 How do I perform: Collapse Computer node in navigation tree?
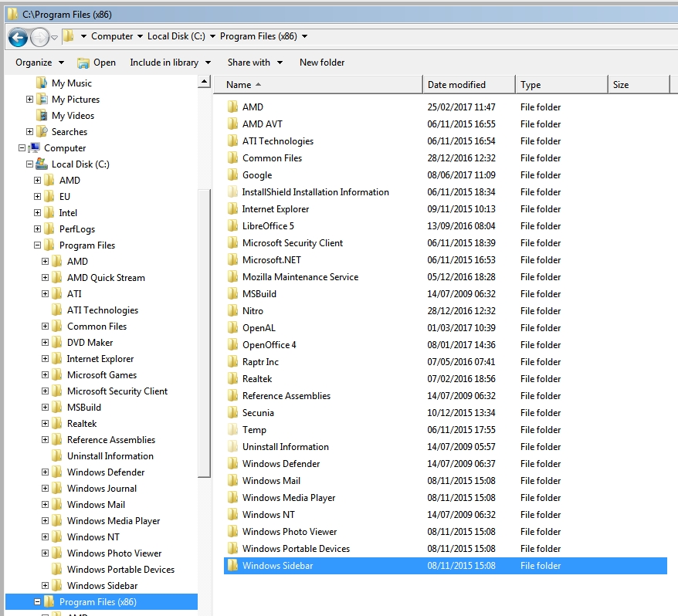pos(22,148)
